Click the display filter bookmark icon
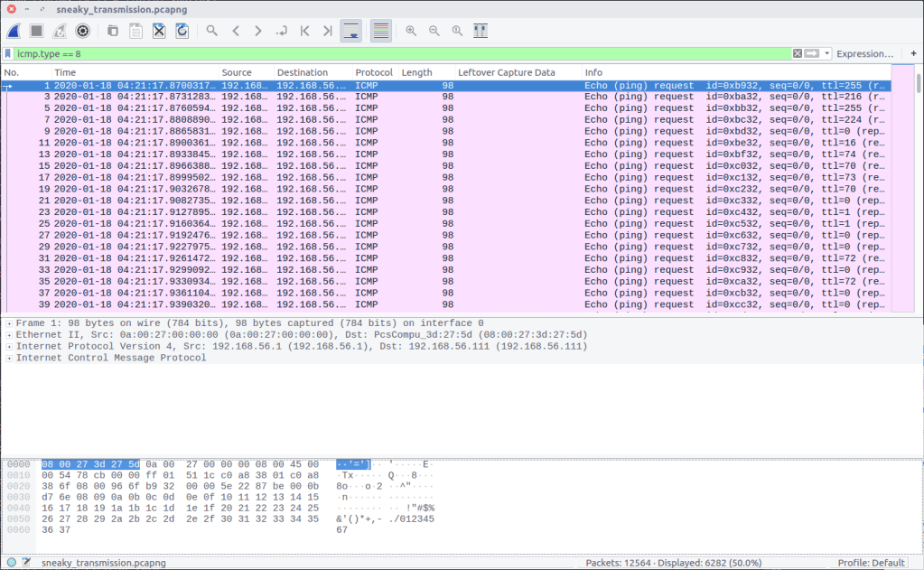The height and width of the screenshot is (570, 924). tap(8, 54)
